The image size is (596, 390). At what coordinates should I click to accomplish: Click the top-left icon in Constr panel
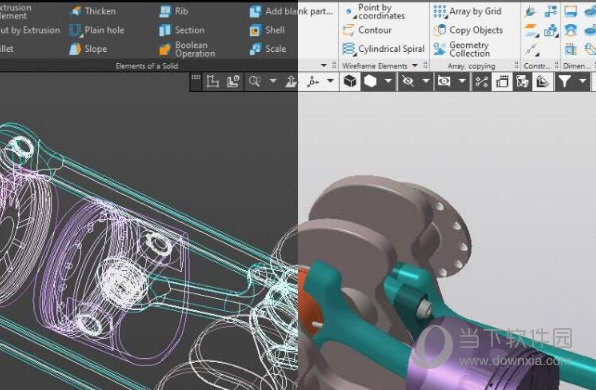[x=531, y=11]
